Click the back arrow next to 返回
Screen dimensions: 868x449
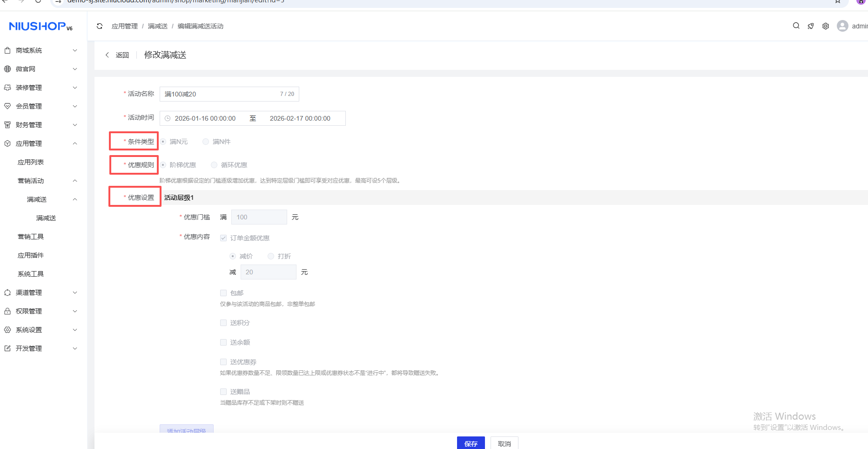point(108,55)
